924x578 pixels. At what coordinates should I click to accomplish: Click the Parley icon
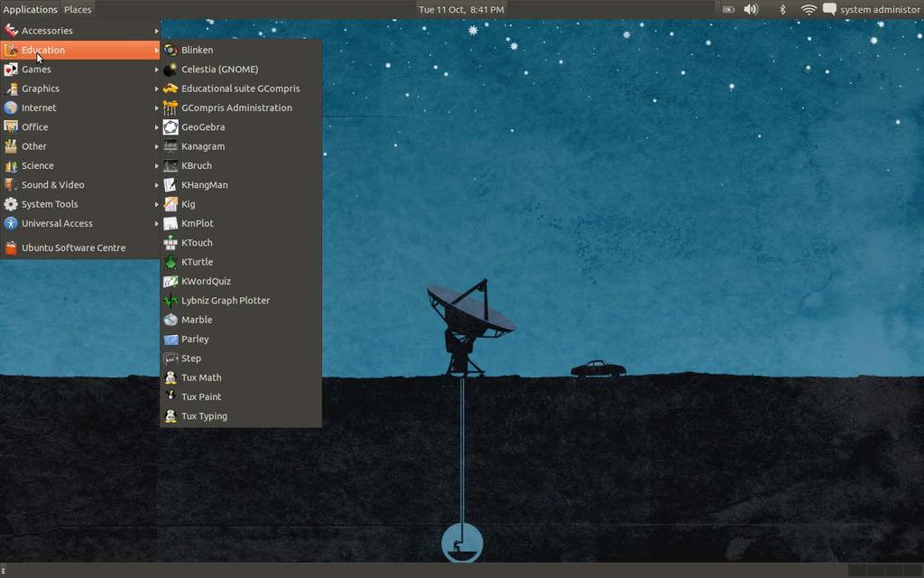tap(171, 340)
